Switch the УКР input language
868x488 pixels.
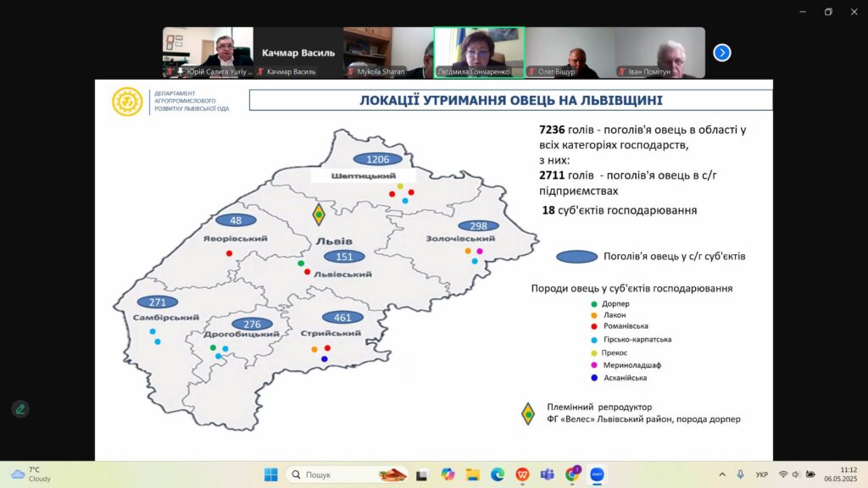click(x=761, y=474)
